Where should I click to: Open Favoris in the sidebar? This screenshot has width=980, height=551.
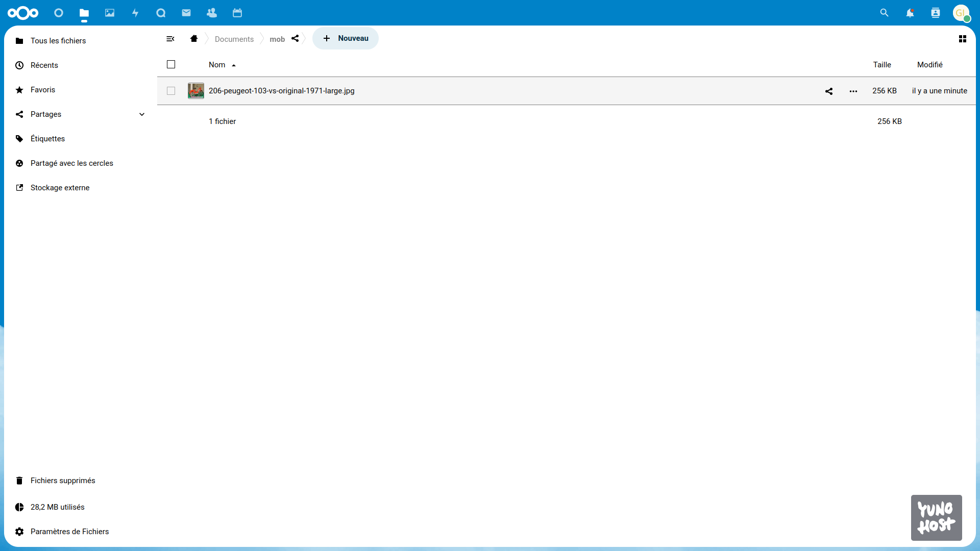pyautogui.click(x=43, y=90)
